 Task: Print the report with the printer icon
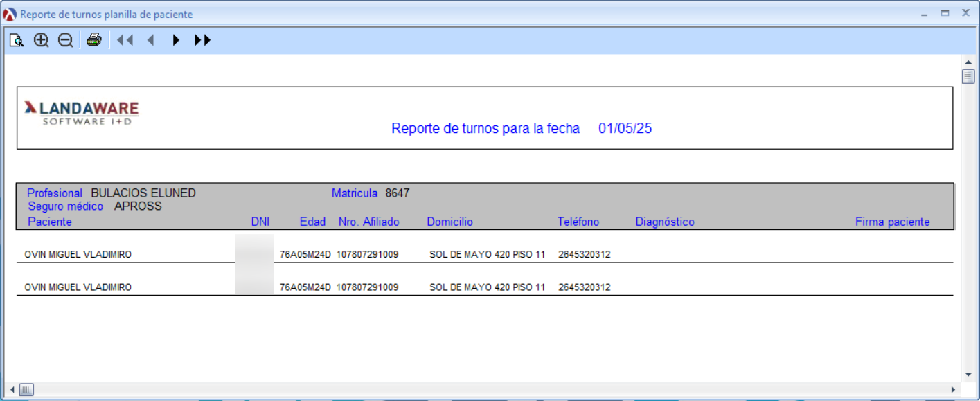(93, 40)
